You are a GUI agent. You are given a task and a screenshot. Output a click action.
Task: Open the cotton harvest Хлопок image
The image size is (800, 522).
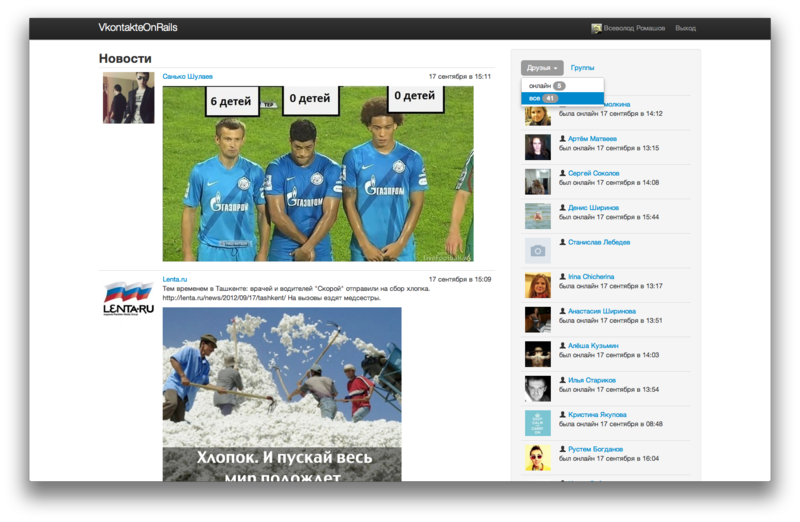pyautogui.click(x=282, y=394)
